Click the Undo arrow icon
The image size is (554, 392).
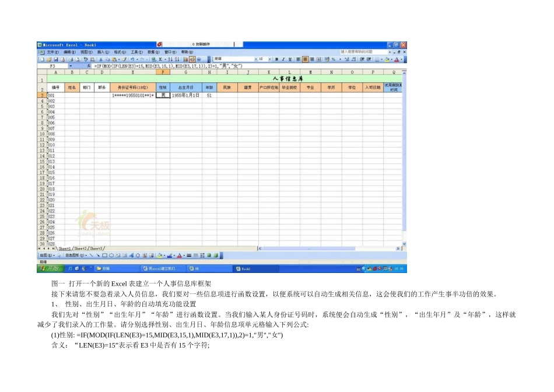[x=132, y=60]
